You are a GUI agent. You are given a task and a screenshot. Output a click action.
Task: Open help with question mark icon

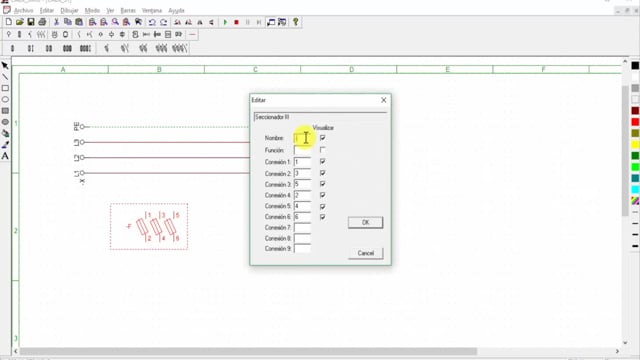pyautogui.click(x=296, y=22)
